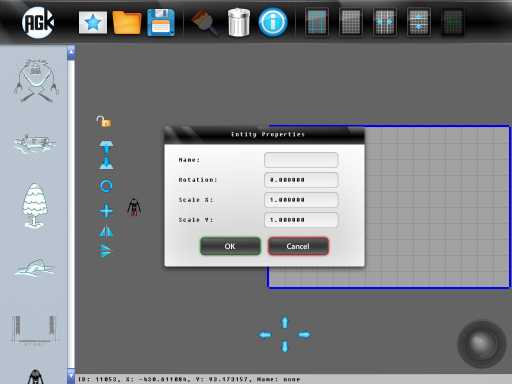Open the orange folder icon
Viewport: 512px width, 384px height.
coord(127,22)
